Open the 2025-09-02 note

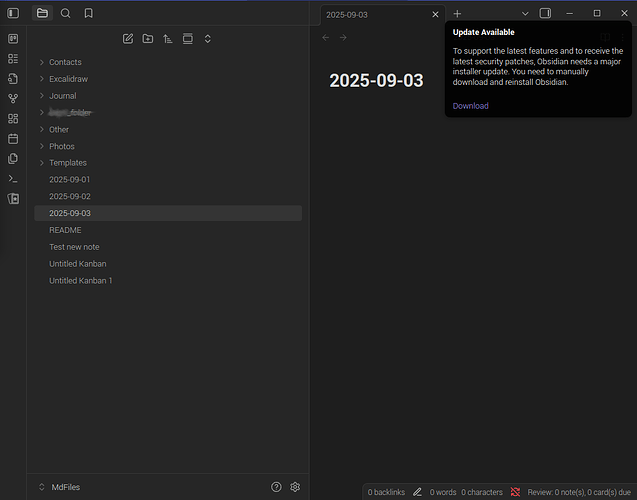pyautogui.click(x=168, y=197)
